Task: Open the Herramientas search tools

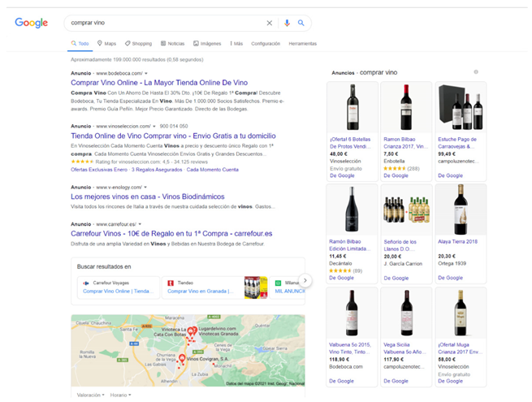Action: point(302,44)
